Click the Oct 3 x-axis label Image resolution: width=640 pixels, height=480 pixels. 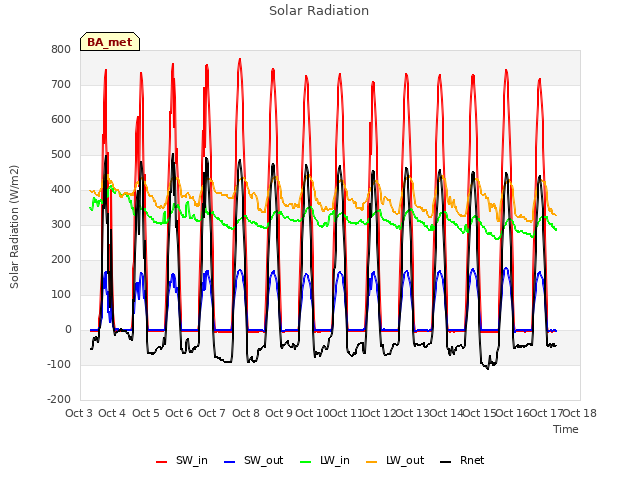(79, 413)
